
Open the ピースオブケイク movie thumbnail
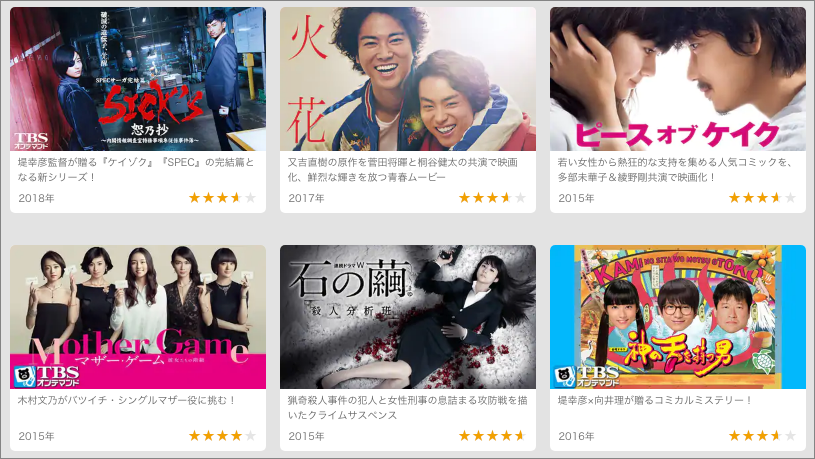678,79
